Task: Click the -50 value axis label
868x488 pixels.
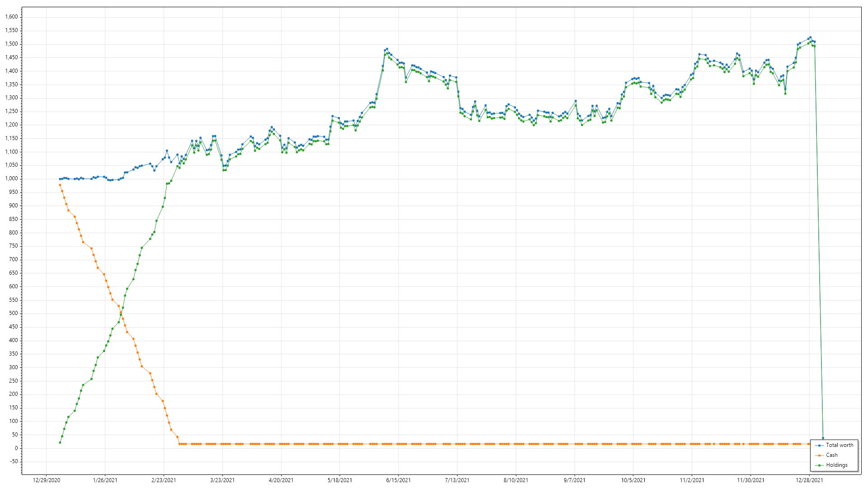Action: click(x=14, y=461)
